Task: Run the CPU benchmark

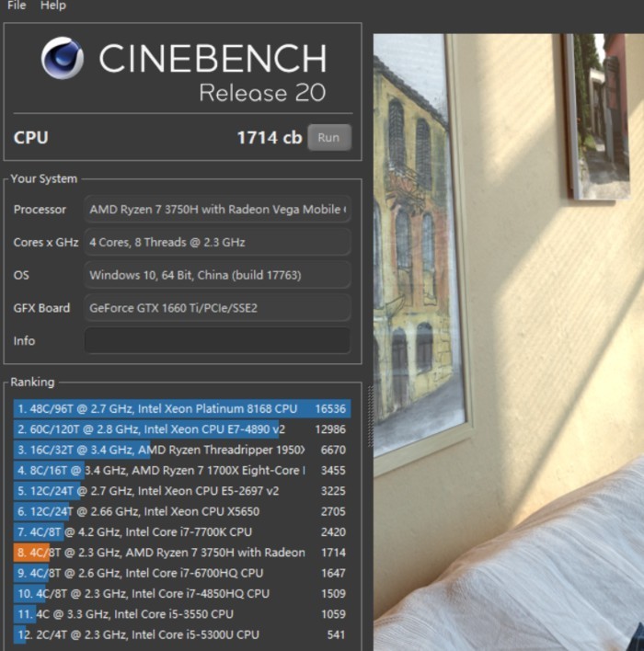Action: 329,137
